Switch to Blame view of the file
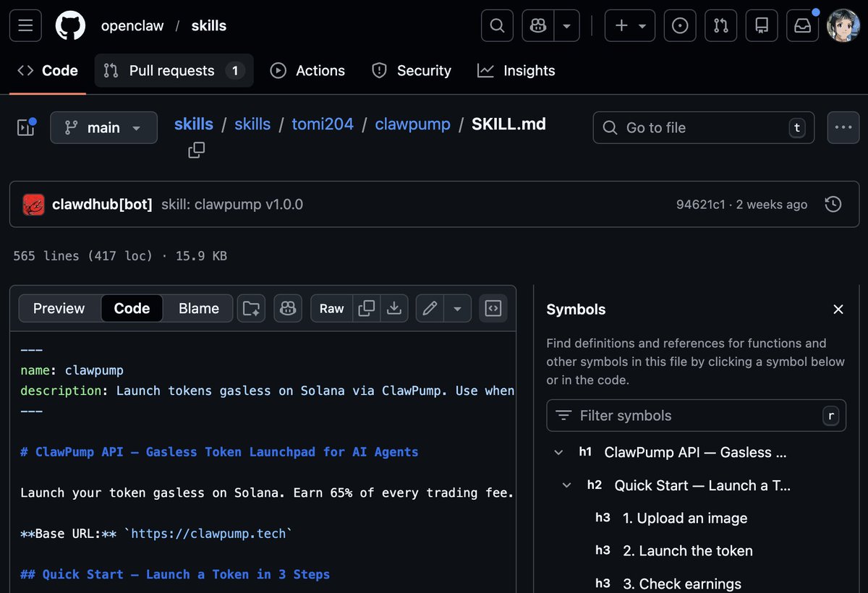868x593 pixels. point(199,308)
